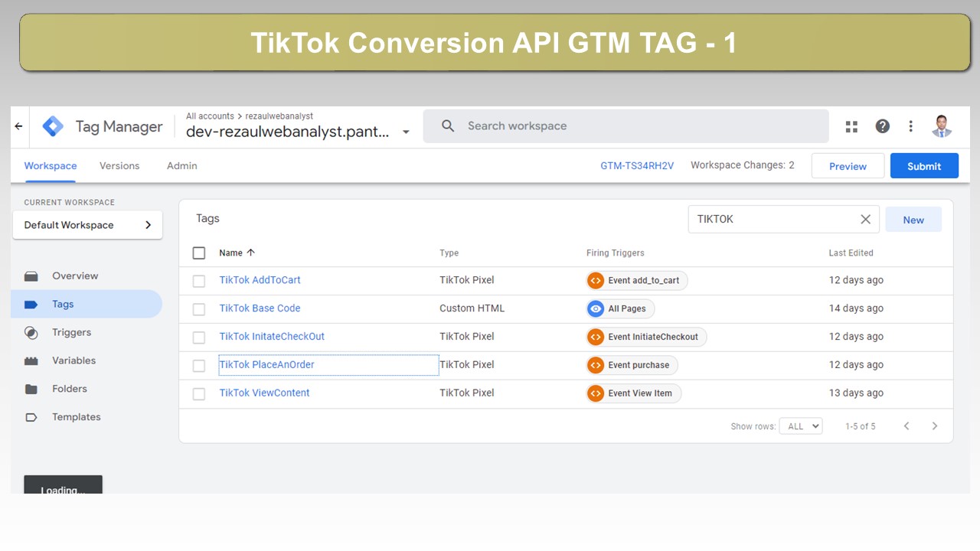
Task: Open the TikTok AddToCart tag
Action: click(260, 280)
